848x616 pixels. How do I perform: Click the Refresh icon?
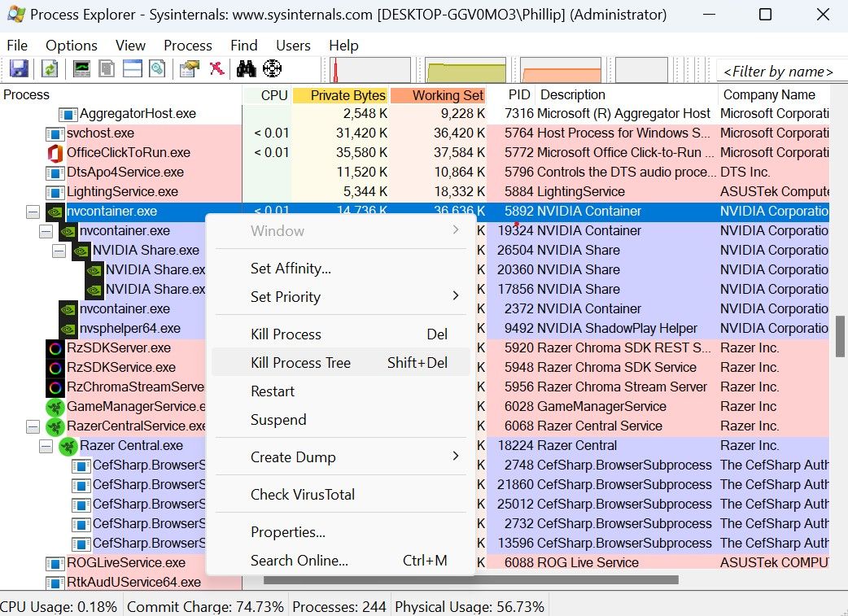pyautogui.click(x=50, y=68)
